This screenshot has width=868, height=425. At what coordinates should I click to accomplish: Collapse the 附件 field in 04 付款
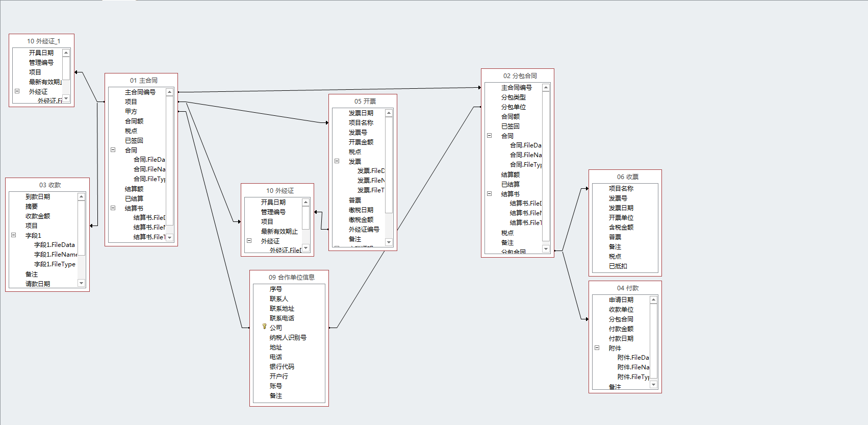click(x=597, y=348)
